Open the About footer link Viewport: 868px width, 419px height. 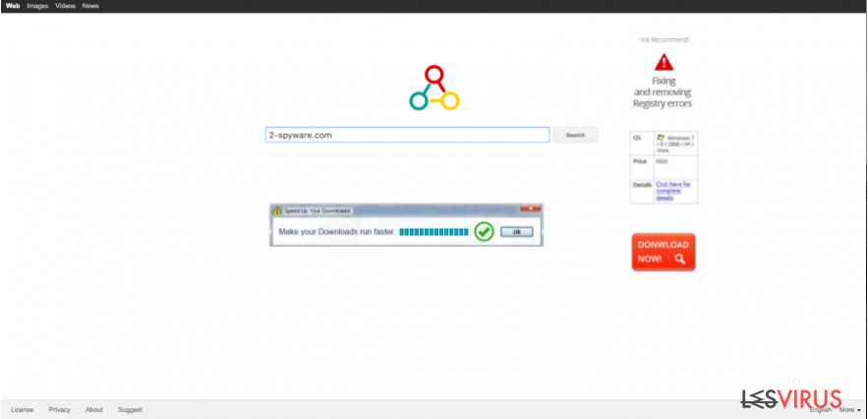pyautogui.click(x=94, y=409)
